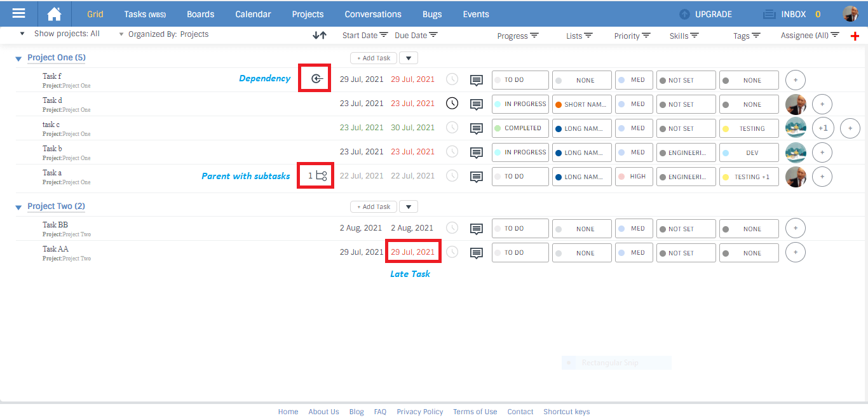Add assignee plus circle on Task AA
Viewport: 868px width, 418px height.
point(796,253)
